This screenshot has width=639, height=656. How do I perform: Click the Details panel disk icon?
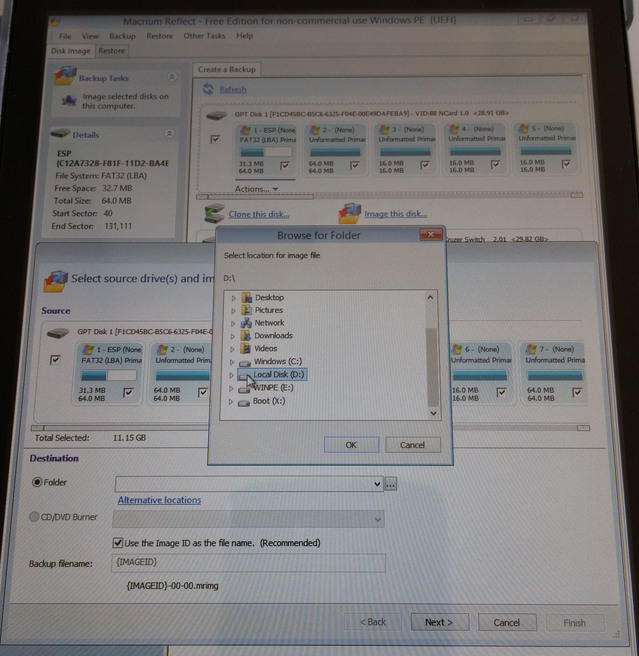pos(60,133)
